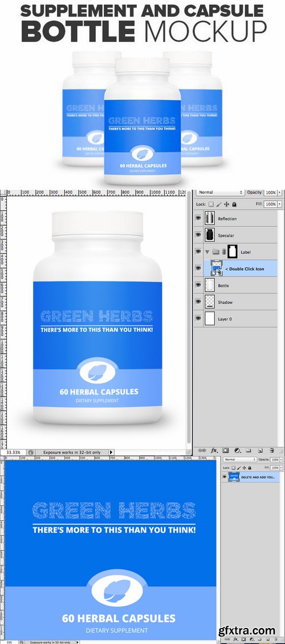Click the Layer 0 thumbnail
285x644 pixels.
point(210,319)
